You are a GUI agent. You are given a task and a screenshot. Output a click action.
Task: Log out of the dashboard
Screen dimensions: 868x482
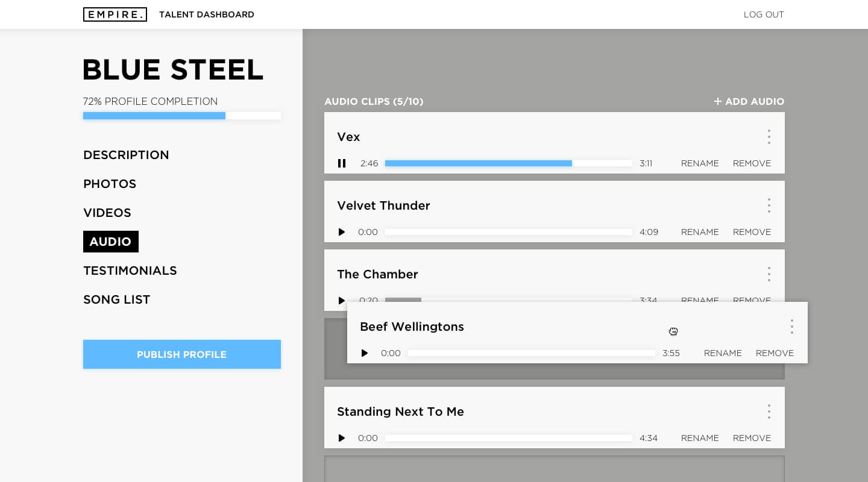pos(764,14)
